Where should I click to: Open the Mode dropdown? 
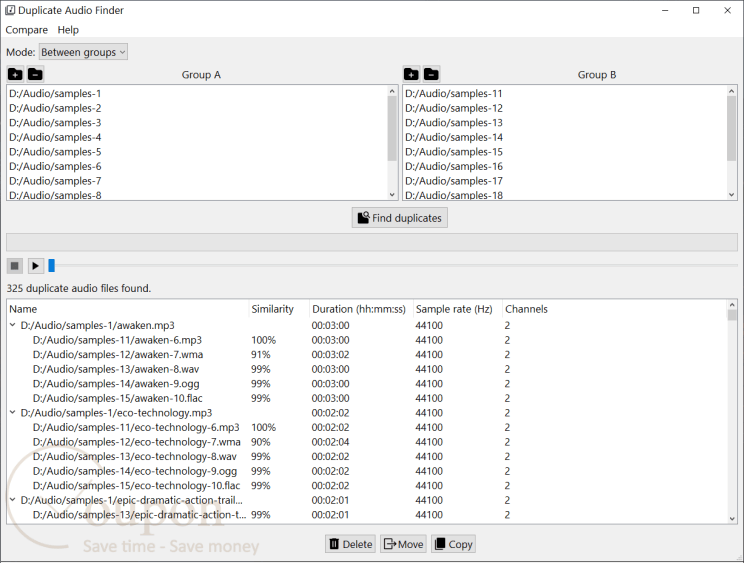click(83, 52)
